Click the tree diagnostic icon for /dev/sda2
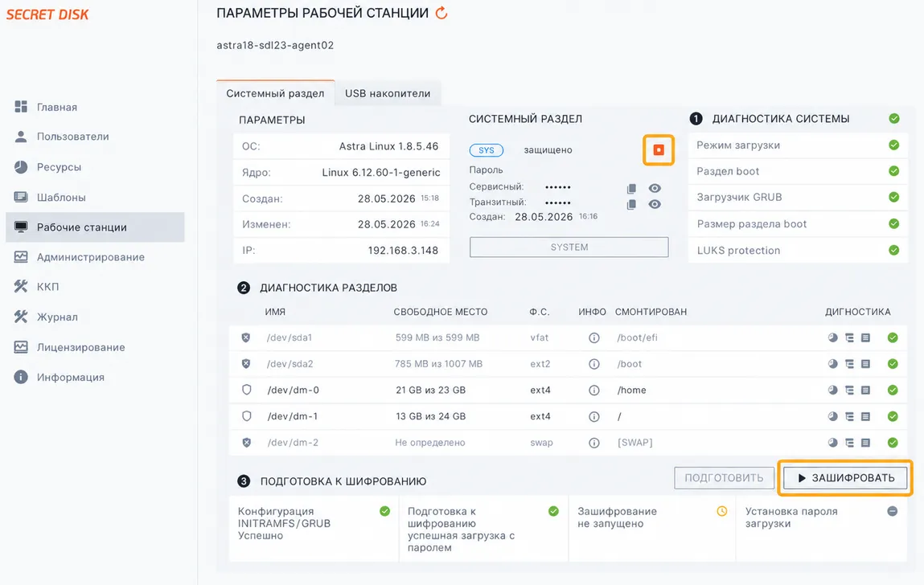Screen dimensions: 924x585 point(849,364)
